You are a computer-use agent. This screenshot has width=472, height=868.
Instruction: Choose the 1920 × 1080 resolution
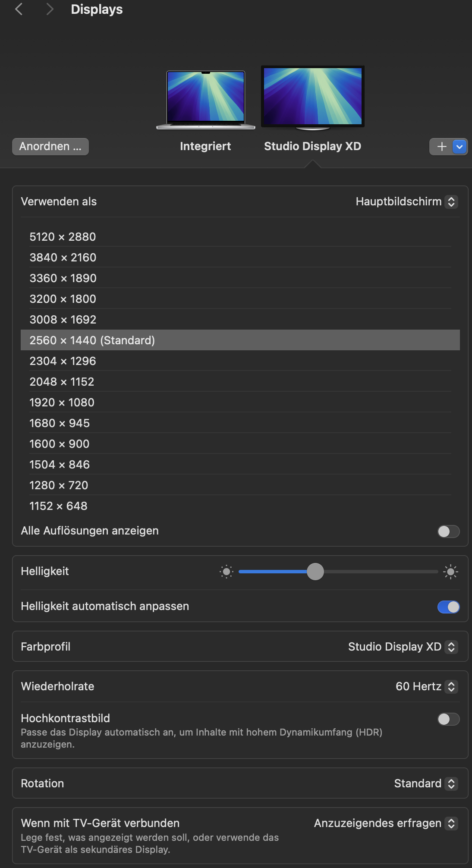(x=62, y=403)
